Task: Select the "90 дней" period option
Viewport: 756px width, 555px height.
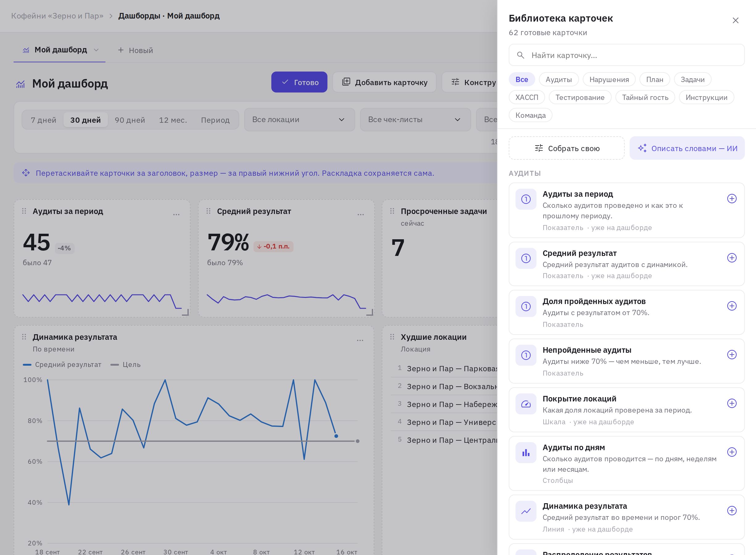Action: click(x=130, y=120)
